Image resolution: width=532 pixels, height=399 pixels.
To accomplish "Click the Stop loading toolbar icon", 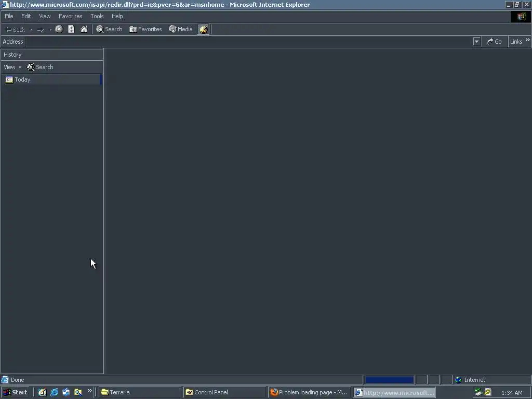I will click(x=59, y=29).
